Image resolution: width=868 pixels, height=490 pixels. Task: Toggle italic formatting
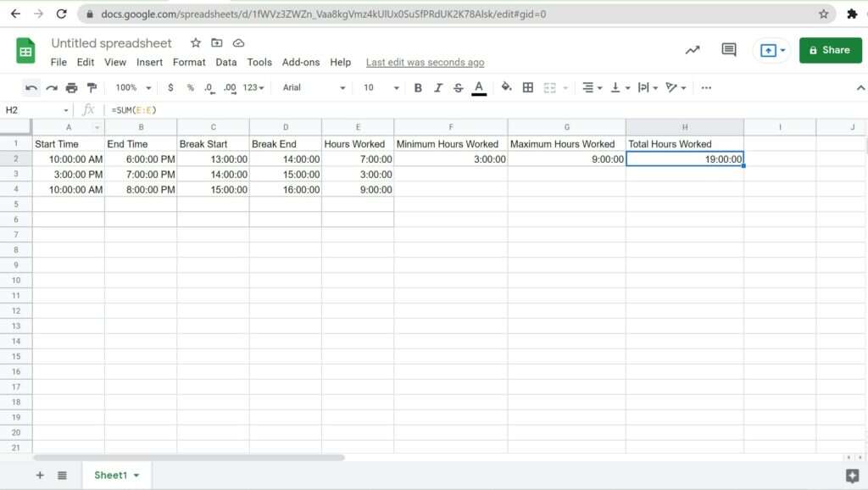tap(438, 87)
